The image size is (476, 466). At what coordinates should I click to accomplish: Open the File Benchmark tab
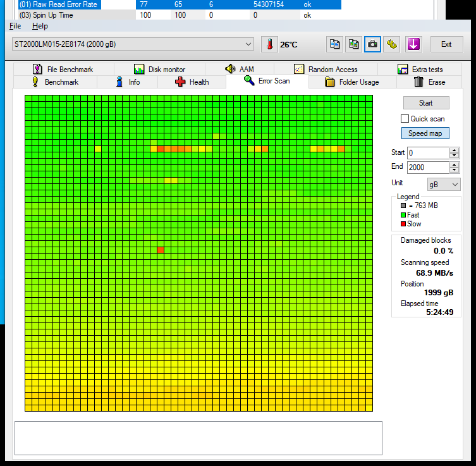[63, 69]
